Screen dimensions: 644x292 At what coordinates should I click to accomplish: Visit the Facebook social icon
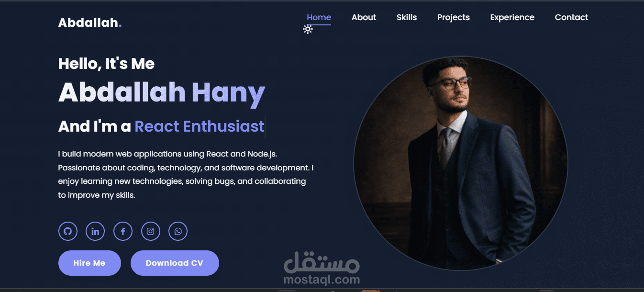123,232
